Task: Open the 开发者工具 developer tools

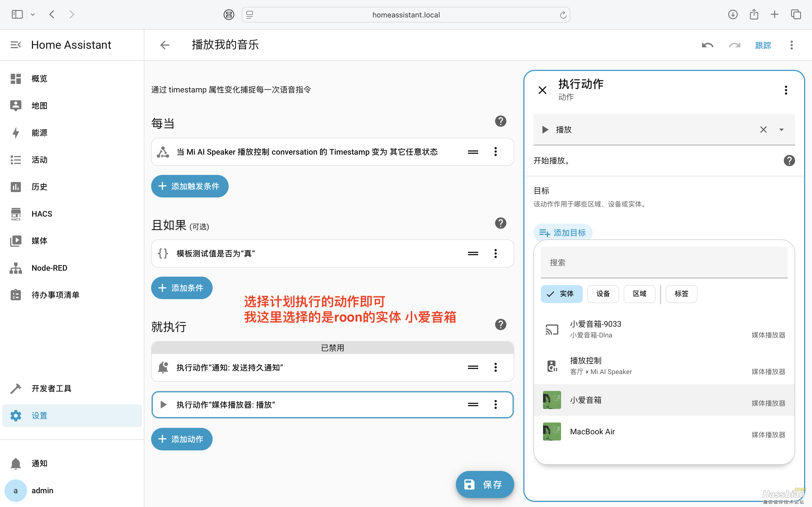Action: (x=51, y=388)
